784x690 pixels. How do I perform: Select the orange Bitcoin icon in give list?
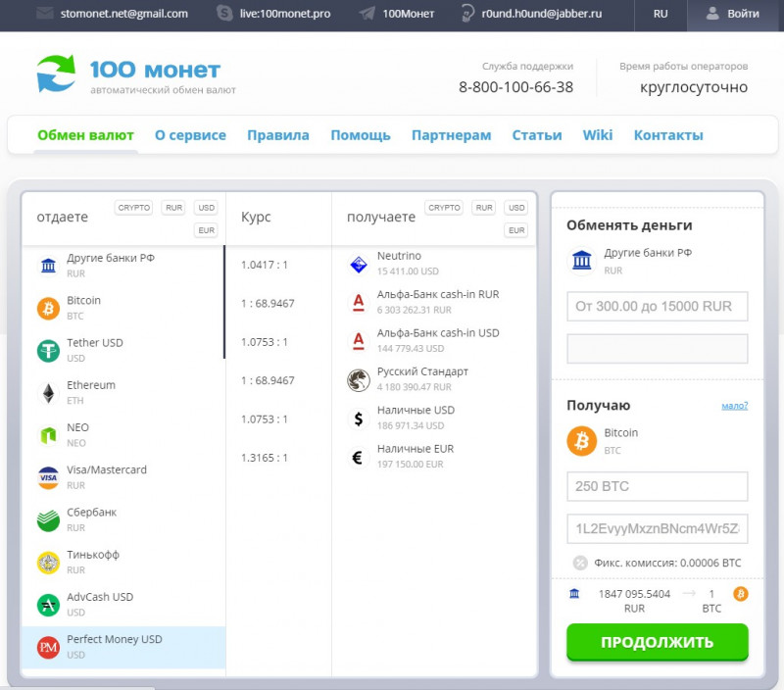48,308
